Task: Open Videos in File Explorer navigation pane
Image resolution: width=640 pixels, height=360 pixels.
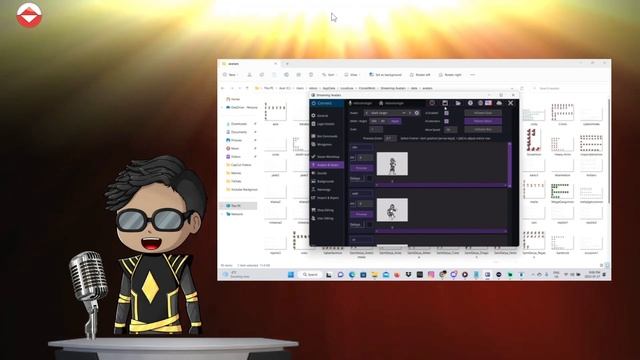Action: pyautogui.click(x=234, y=156)
